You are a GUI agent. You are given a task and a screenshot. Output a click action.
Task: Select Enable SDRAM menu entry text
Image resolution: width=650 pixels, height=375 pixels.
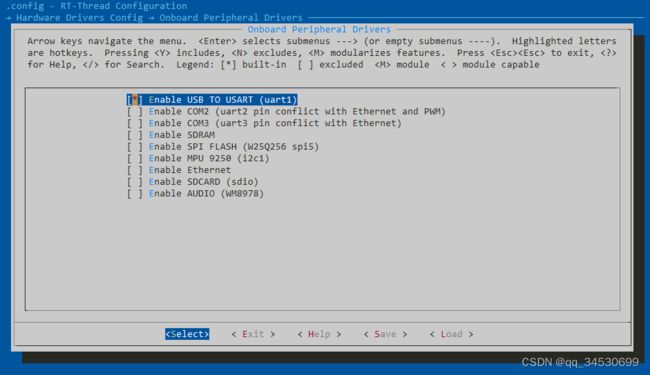coord(182,135)
